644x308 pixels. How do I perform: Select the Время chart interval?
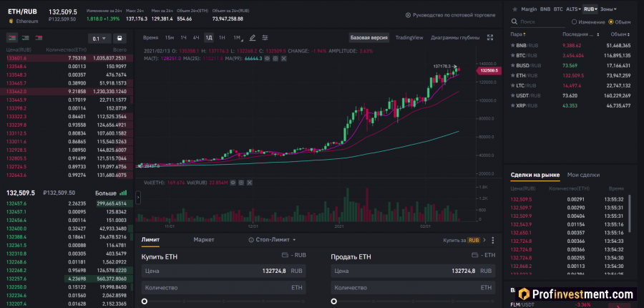click(x=150, y=38)
